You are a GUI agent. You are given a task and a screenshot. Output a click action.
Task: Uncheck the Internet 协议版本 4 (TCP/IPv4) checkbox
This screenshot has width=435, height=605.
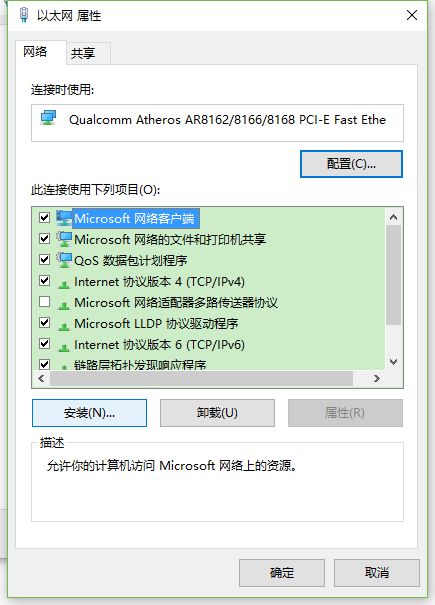tap(45, 281)
